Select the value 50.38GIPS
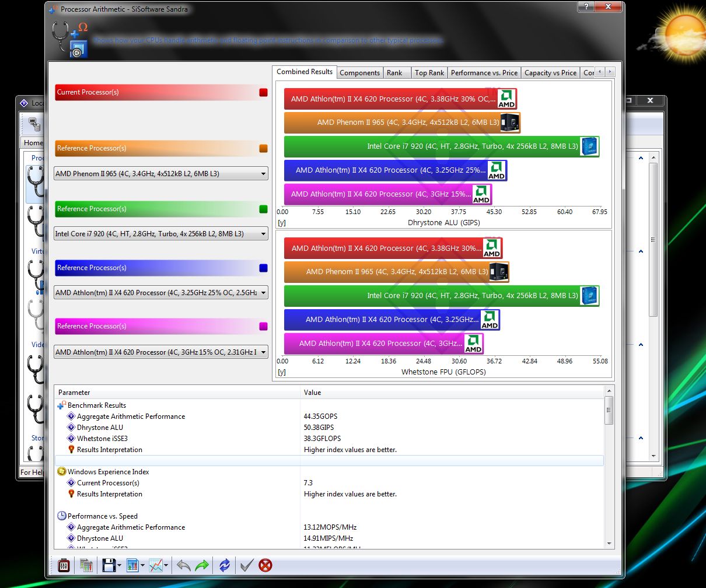Viewport: 706px width, 588px height. 320,428
